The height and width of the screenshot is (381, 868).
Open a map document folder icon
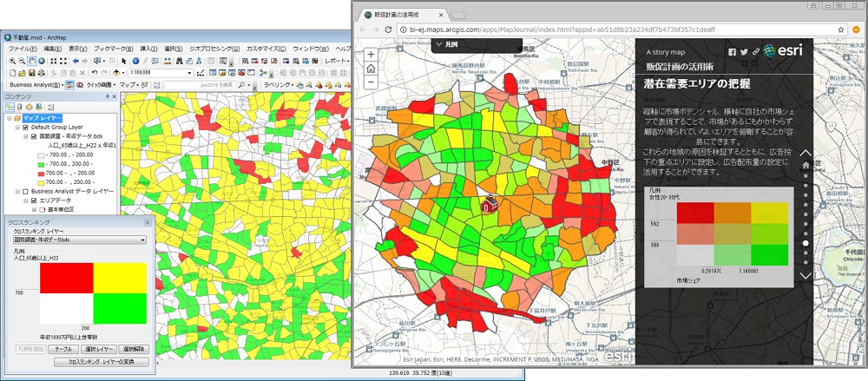tap(22, 73)
